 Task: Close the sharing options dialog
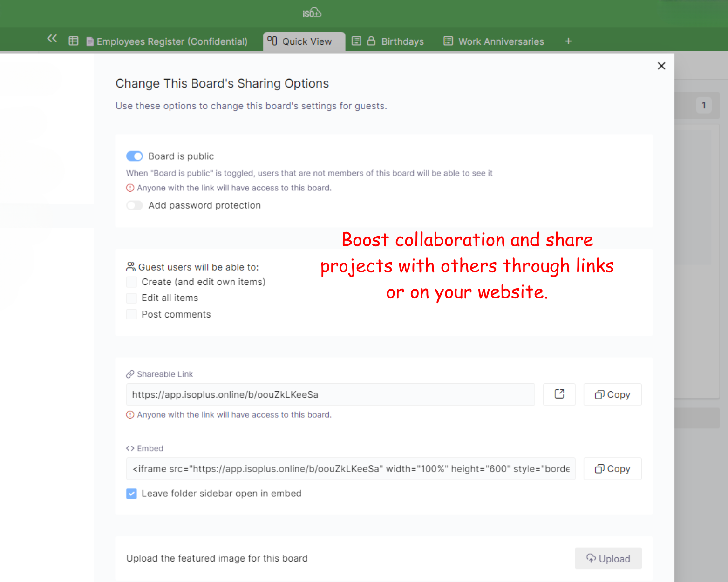click(661, 66)
